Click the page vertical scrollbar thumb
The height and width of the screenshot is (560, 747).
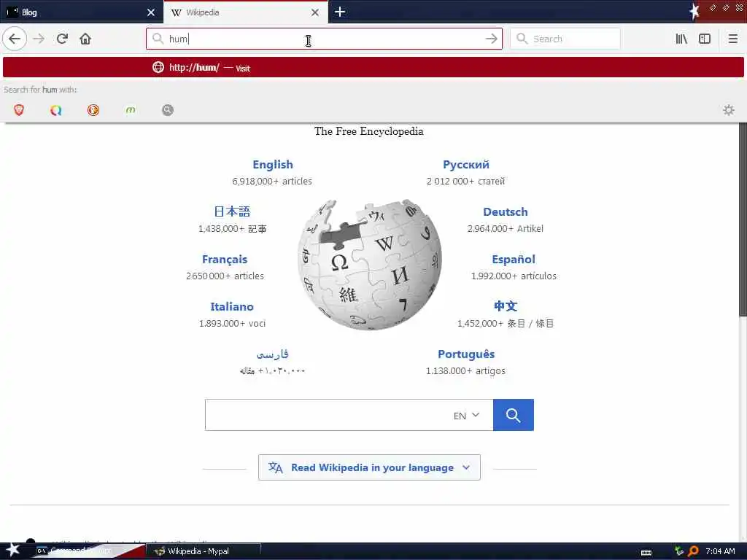click(743, 219)
